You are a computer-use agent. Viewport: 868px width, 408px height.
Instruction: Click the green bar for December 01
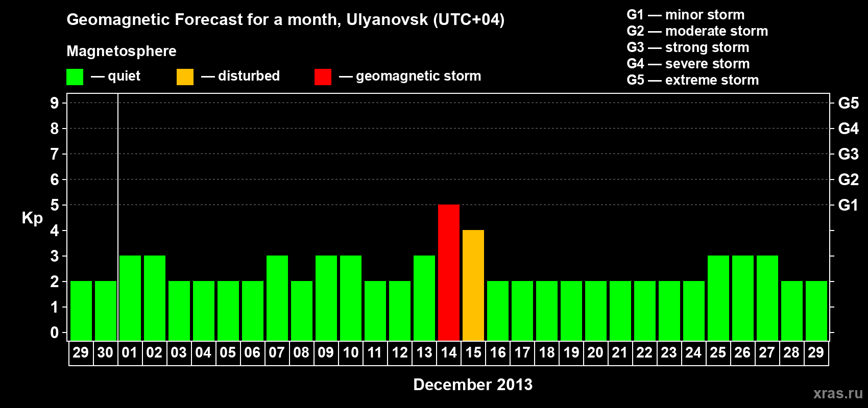pos(130,298)
